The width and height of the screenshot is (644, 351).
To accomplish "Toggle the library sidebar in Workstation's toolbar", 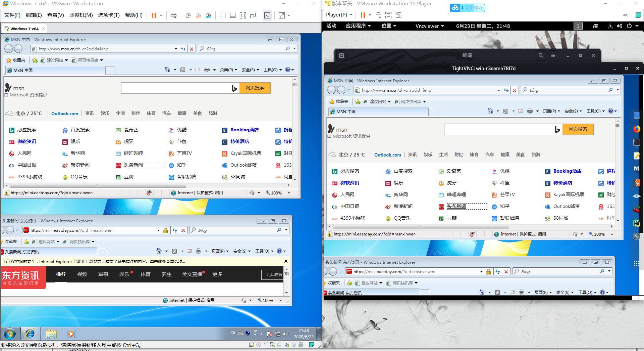I will [223, 15].
